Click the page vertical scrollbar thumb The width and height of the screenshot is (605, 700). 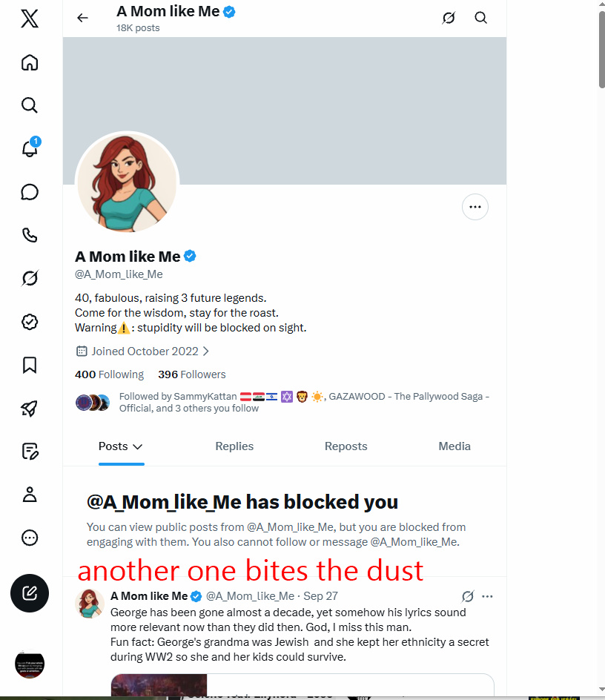(601, 49)
